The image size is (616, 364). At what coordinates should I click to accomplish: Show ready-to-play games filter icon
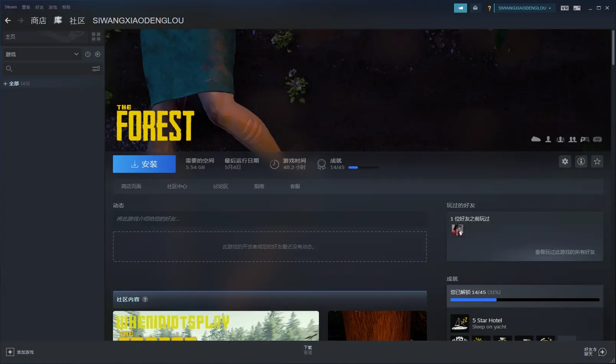(x=98, y=54)
